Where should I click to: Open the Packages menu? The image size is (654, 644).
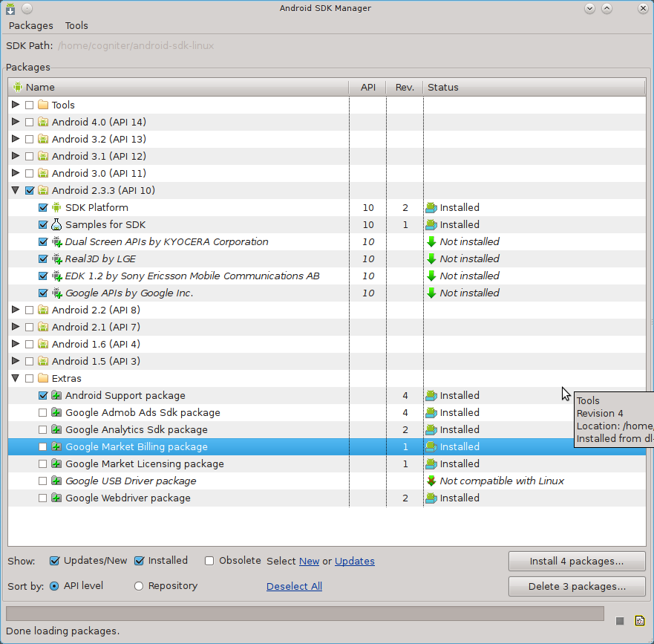click(31, 25)
